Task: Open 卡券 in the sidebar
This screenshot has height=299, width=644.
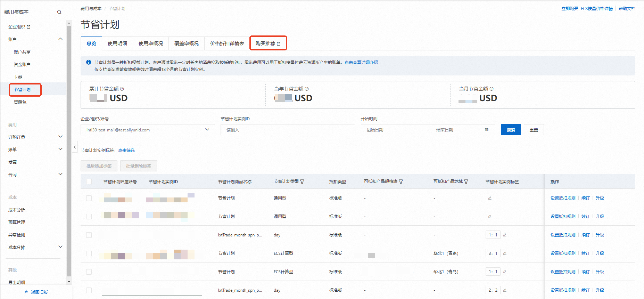Action: [18, 77]
